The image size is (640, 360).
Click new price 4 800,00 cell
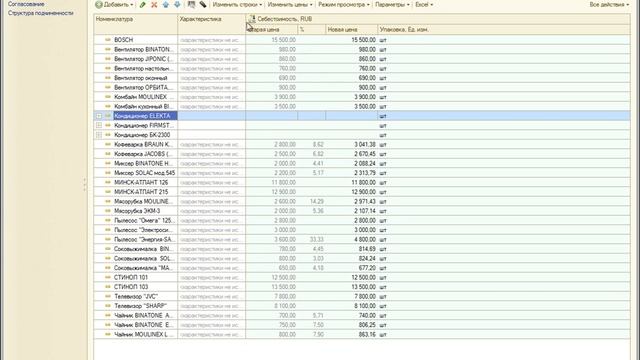point(365,240)
